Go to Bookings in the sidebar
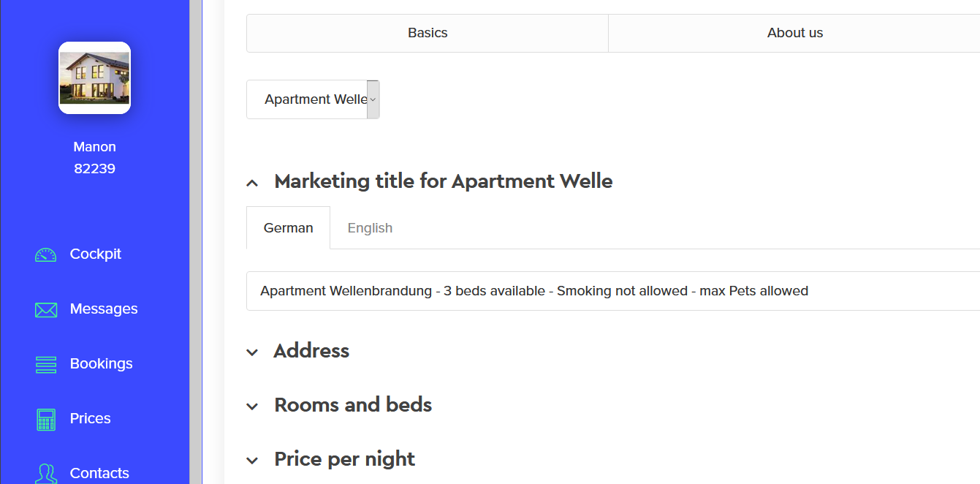980x484 pixels. 102,364
